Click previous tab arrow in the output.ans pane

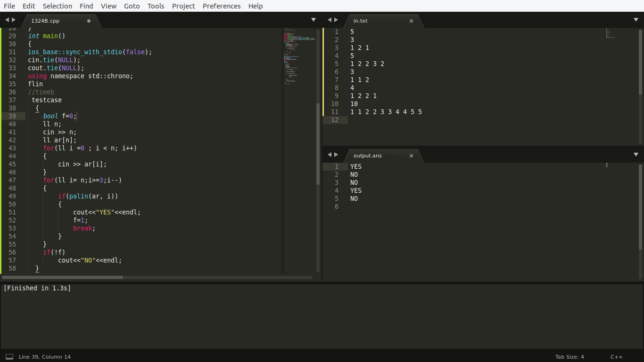[x=330, y=155]
